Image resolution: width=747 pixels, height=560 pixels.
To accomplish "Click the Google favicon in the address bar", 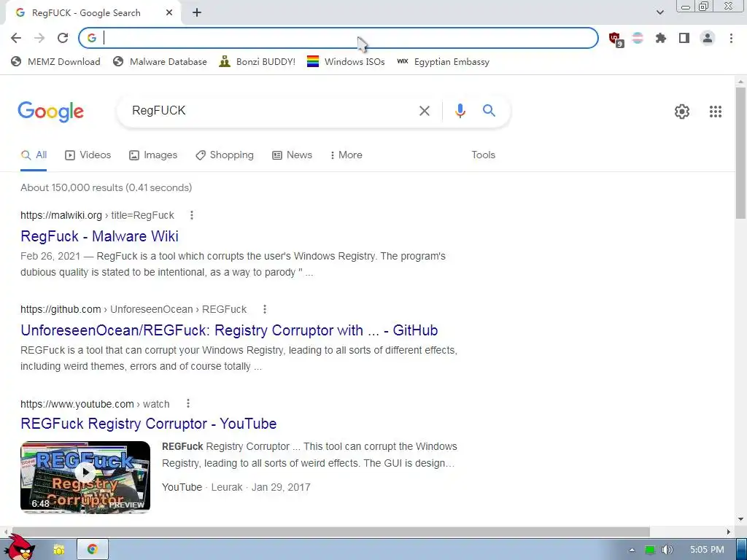I will [92, 38].
